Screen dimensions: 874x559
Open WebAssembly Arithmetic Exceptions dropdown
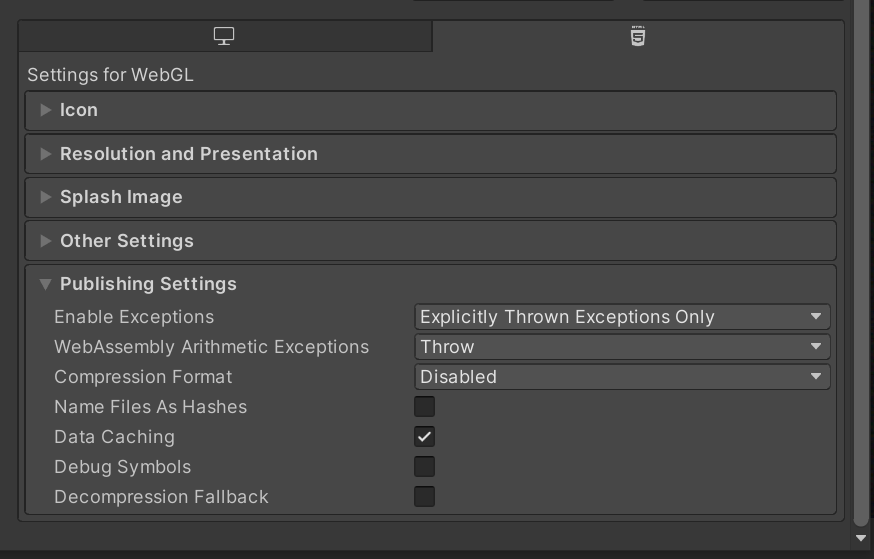click(622, 347)
